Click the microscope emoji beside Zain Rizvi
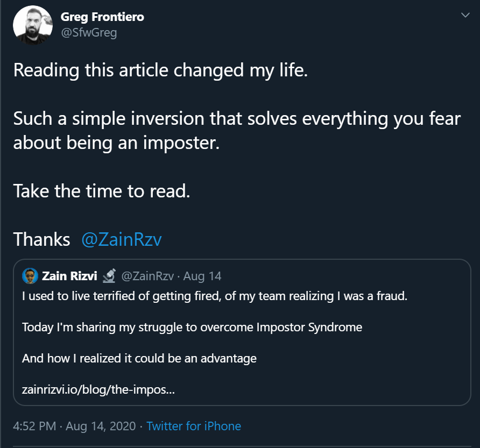This screenshot has width=480, height=448. point(109,275)
